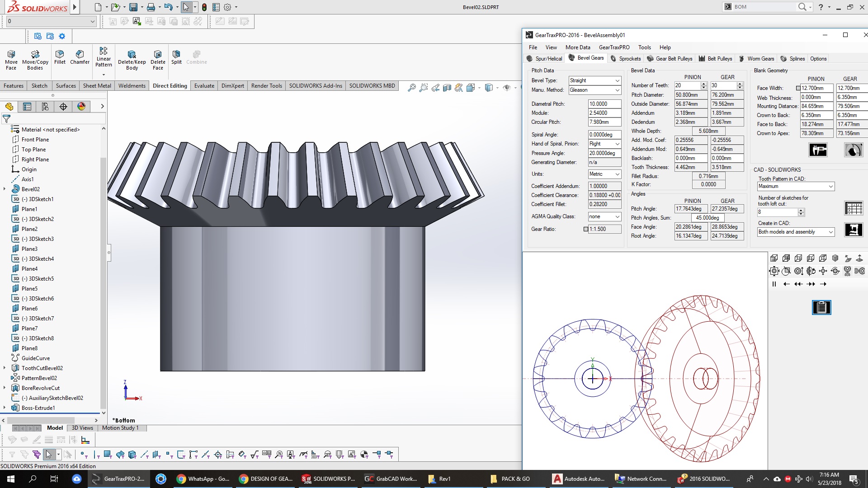Open the Bevel Type dropdown
The image size is (868, 488).
click(x=617, y=80)
